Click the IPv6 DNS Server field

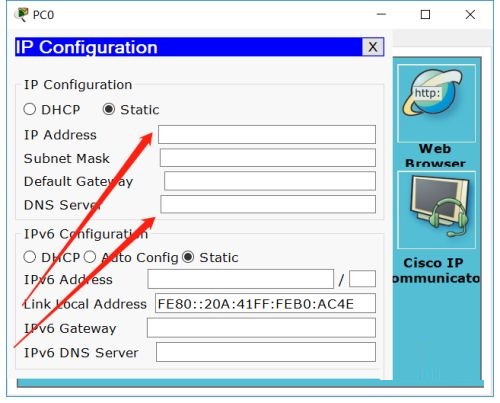point(266,352)
